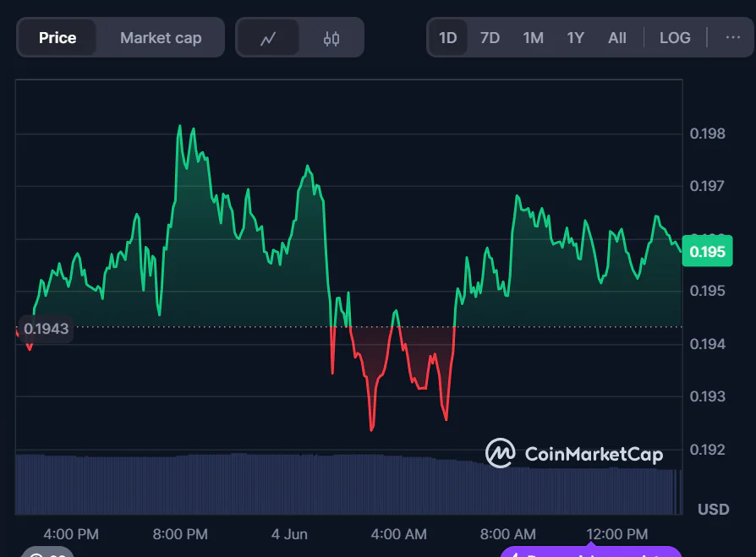This screenshot has width=756, height=557.
Task: Switch to the Market cap tab
Action: pyautogui.click(x=161, y=38)
